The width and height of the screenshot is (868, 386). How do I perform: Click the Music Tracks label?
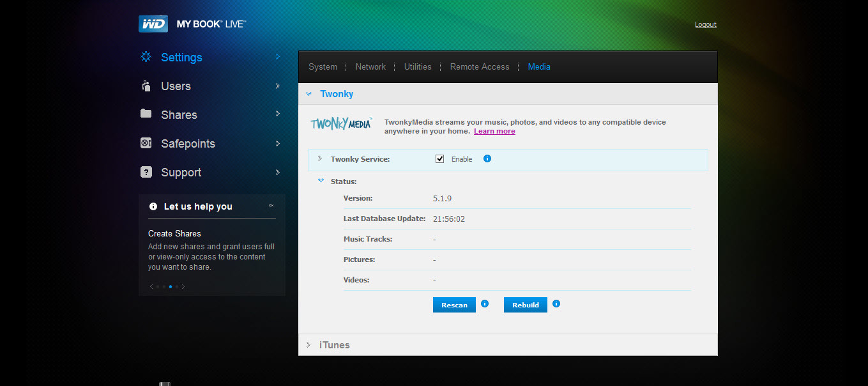368,239
